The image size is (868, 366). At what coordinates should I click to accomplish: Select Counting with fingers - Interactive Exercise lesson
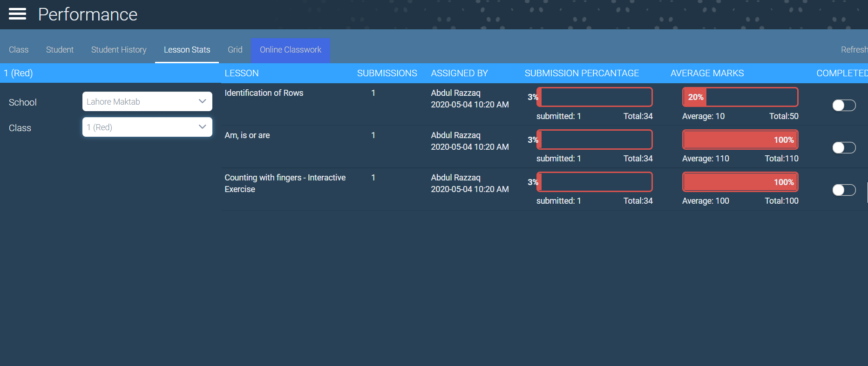pyautogui.click(x=285, y=183)
